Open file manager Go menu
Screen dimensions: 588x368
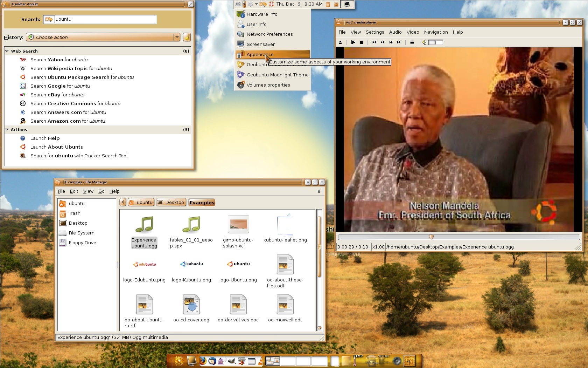point(101,191)
